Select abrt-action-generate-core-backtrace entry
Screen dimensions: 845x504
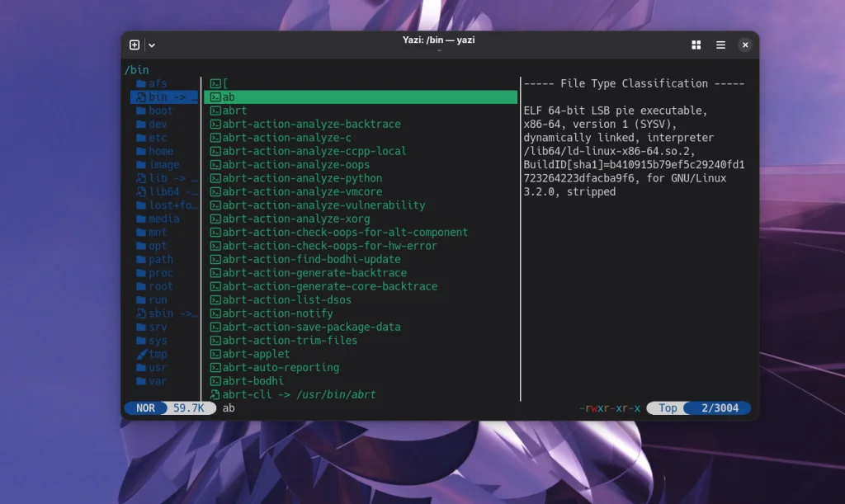330,286
